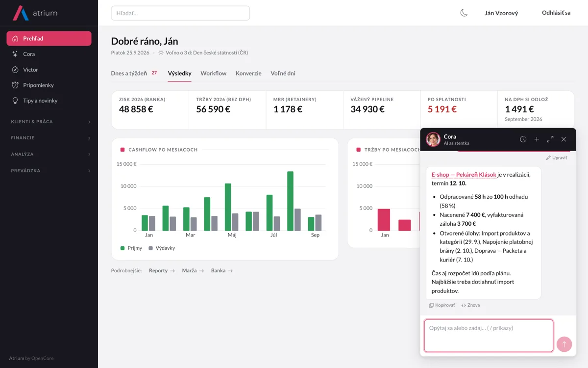The image size is (588, 368).
Task: Expand the Cora chat panel to fullscreen
Action: (x=550, y=139)
